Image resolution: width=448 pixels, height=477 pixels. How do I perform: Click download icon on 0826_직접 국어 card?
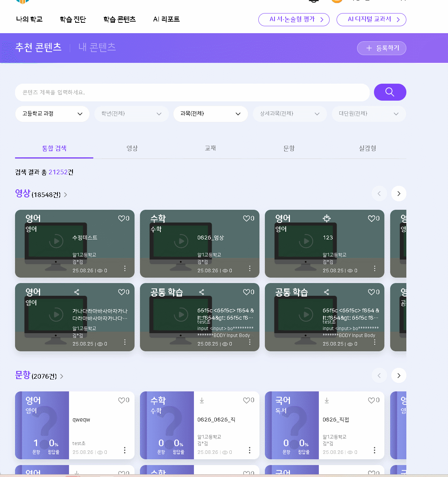327,401
